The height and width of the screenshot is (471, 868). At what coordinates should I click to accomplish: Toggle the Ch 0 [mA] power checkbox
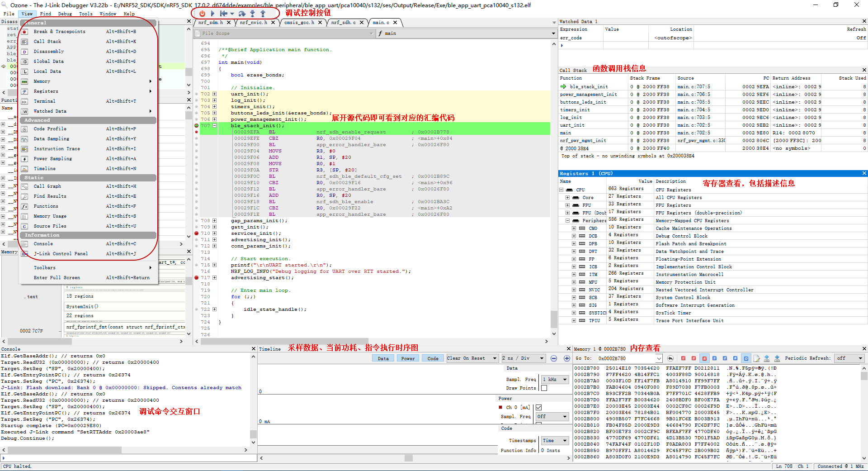(x=538, y=408)
